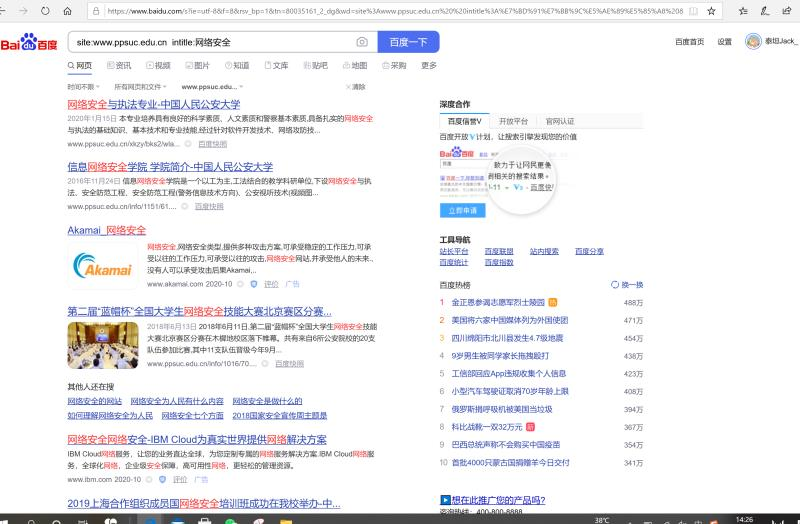Click the Baidu logo
Viewport: 800px width, 524px height.
29,42
